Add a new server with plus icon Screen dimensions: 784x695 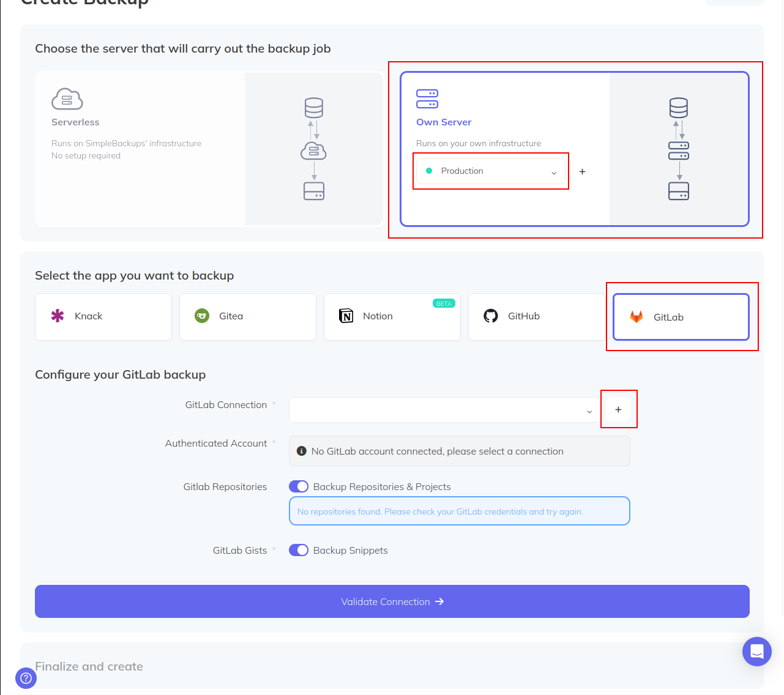pyautogui.click(x=583, y=172)
